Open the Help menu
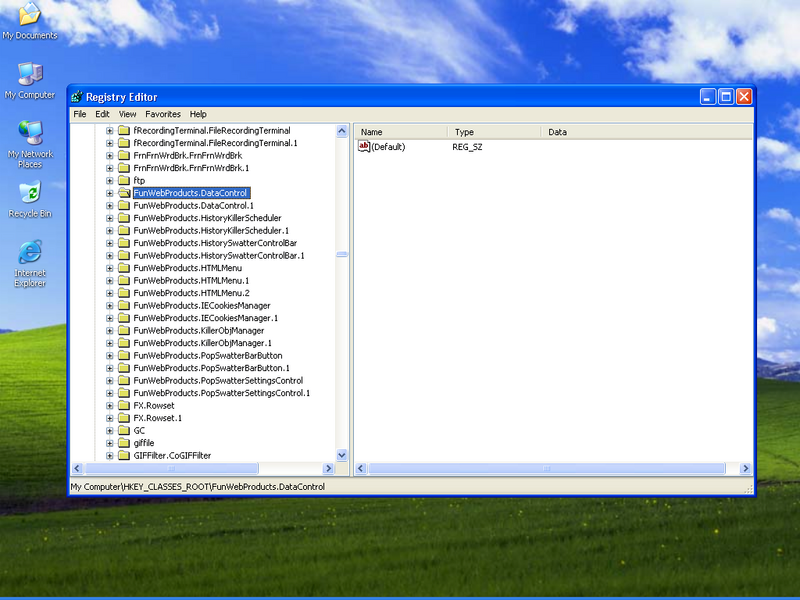Screen dimensions: 800x600 coord(198,114)
